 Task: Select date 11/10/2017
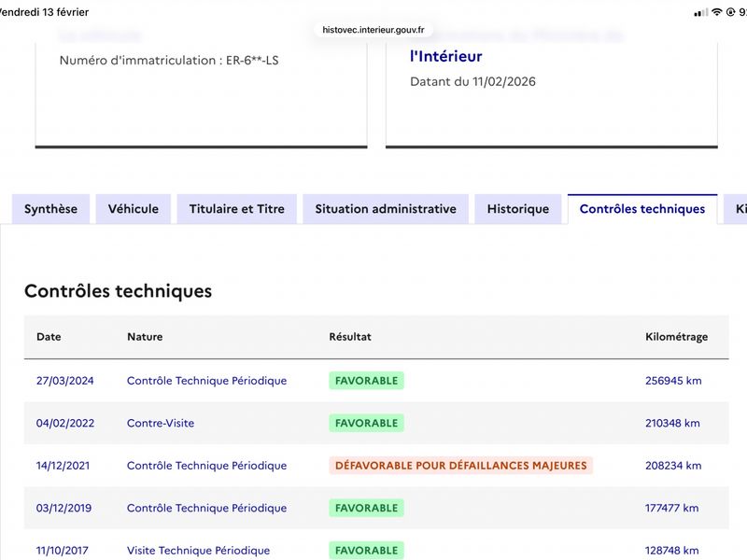coord(63,550)
